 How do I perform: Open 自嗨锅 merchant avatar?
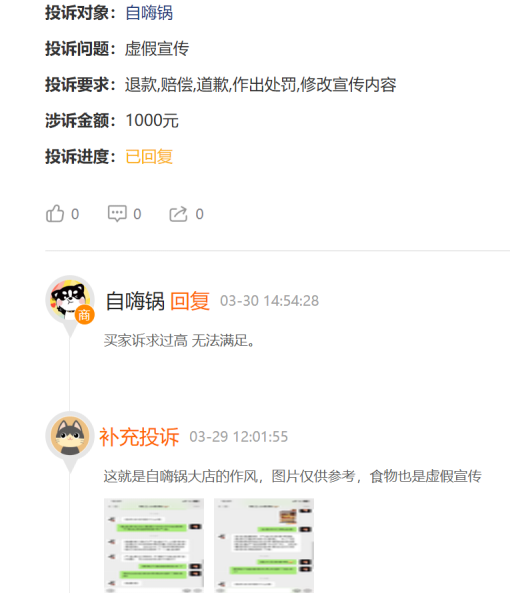coord(70,300)
